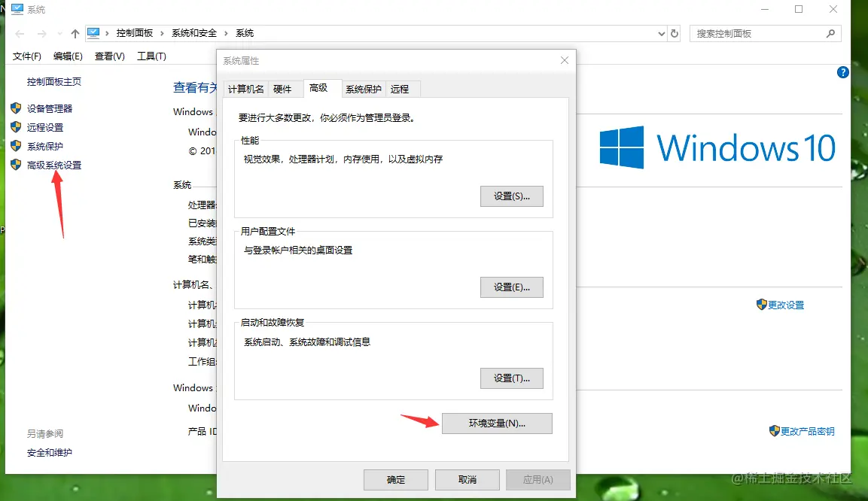
Task: Open the 工具(T) menu
Action: click(151, 56)
